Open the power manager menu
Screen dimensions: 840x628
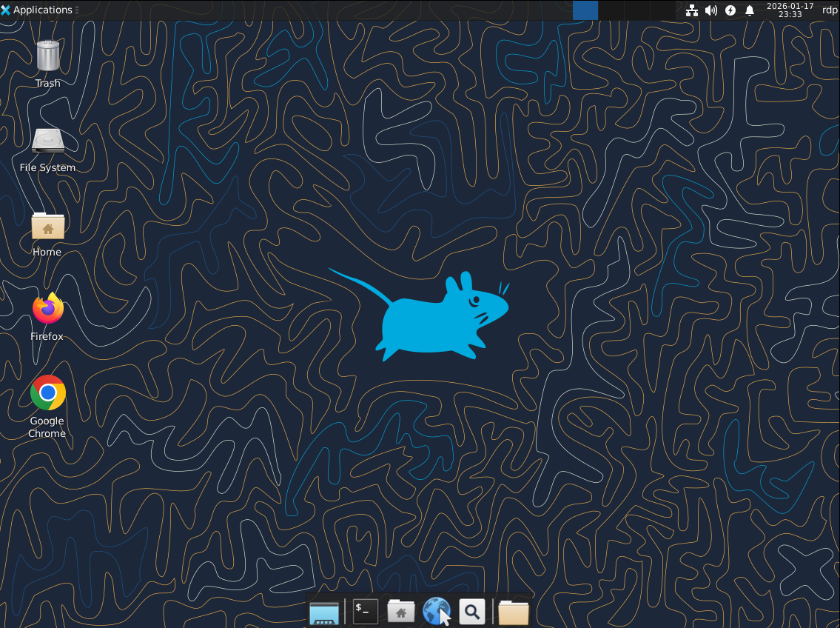click(x=730, y=10)
